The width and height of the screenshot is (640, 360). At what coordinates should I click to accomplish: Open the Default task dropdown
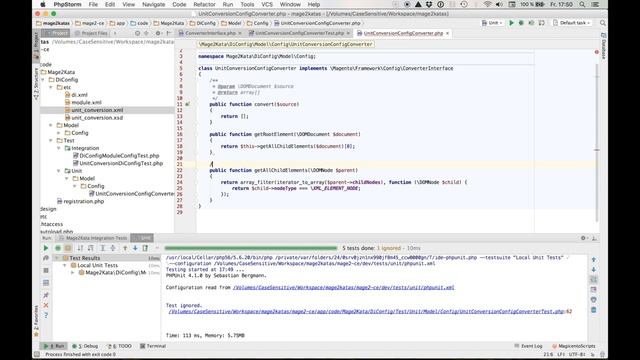(572, 23)
